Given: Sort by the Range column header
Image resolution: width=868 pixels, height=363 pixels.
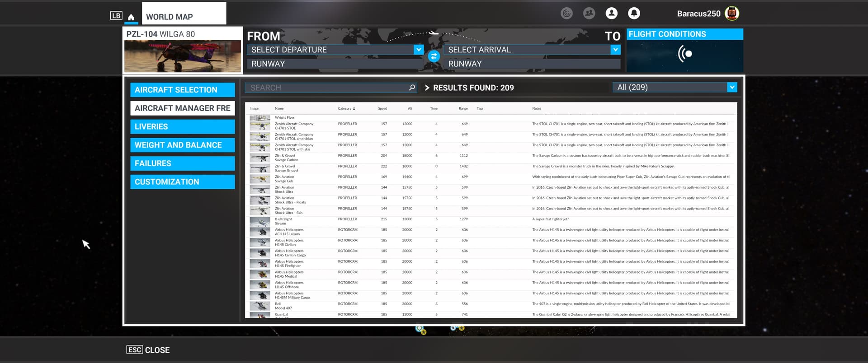Looking at the screenshot, I should tap(463, 108).
